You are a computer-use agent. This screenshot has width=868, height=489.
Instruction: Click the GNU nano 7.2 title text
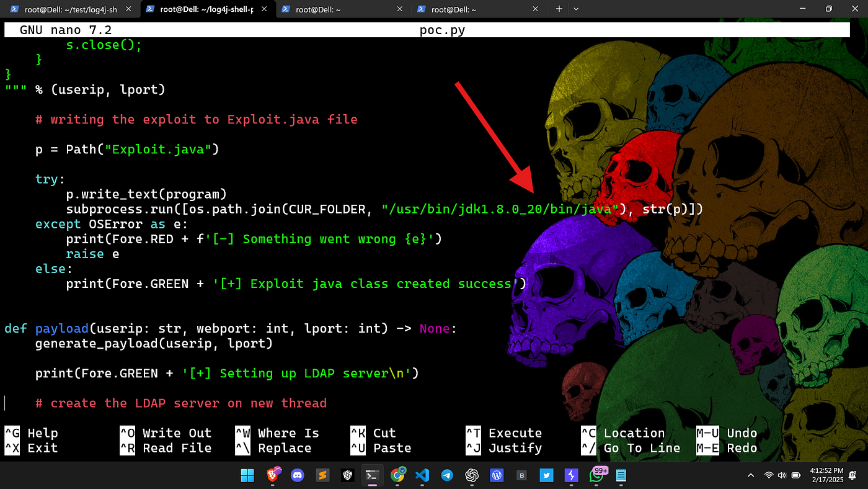(x=66, y=30)
